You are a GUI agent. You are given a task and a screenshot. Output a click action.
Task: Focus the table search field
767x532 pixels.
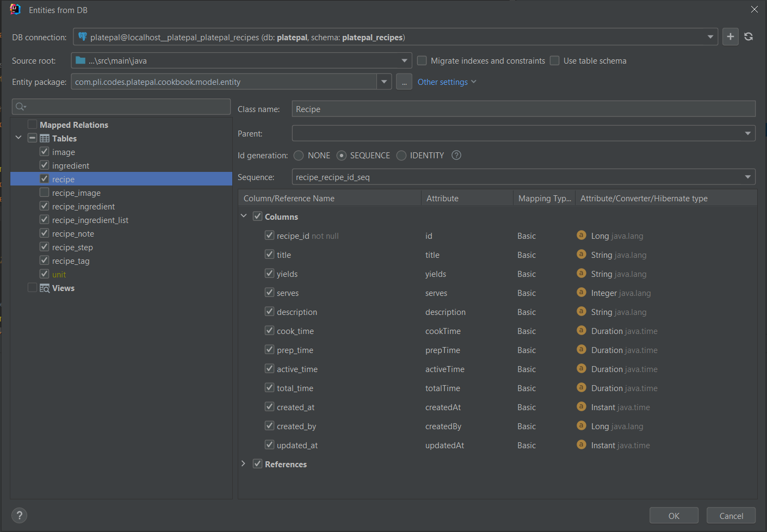tap(121, 107)
